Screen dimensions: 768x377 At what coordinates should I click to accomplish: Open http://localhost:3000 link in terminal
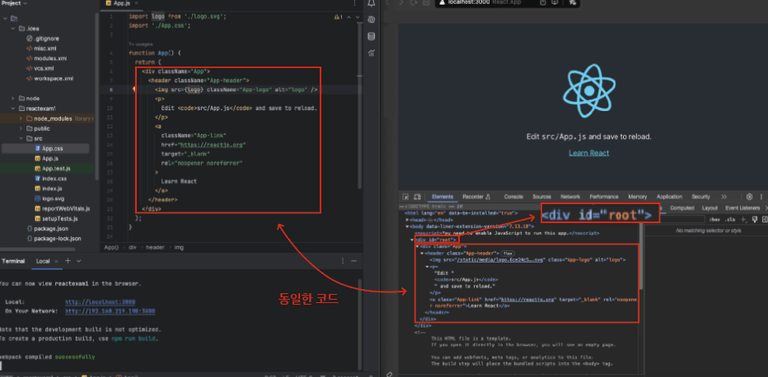(100, 302)
